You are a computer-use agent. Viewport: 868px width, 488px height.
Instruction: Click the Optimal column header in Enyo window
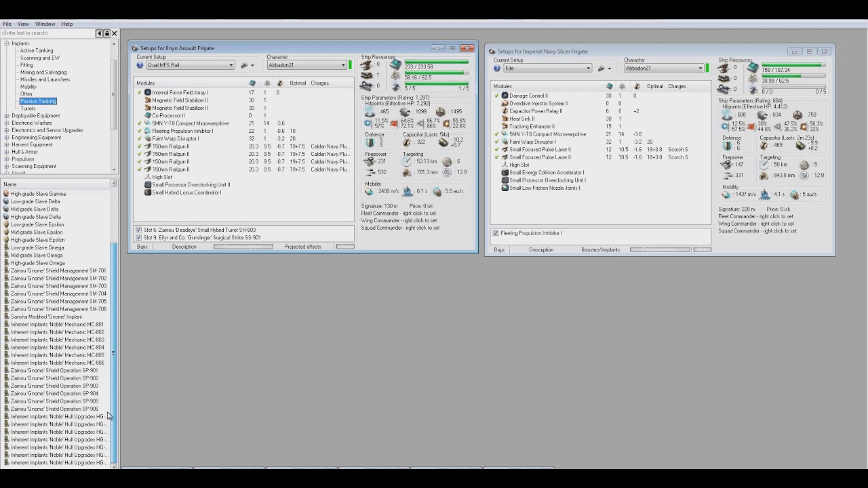point(298,83)
